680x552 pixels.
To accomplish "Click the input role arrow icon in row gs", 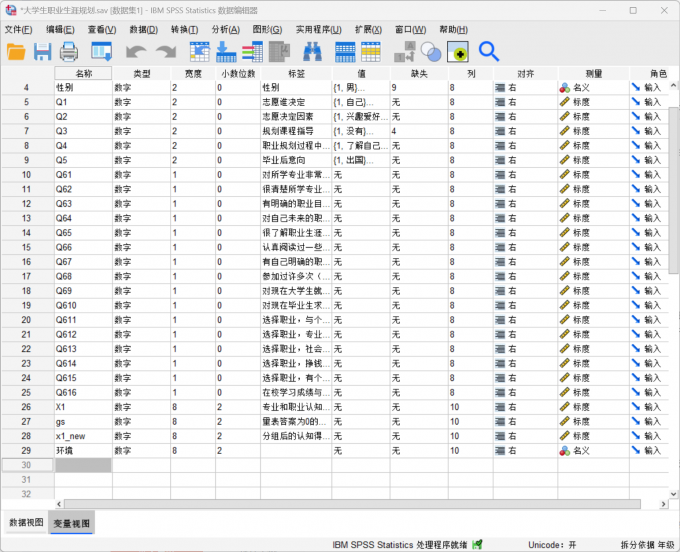I will (636, 421).
